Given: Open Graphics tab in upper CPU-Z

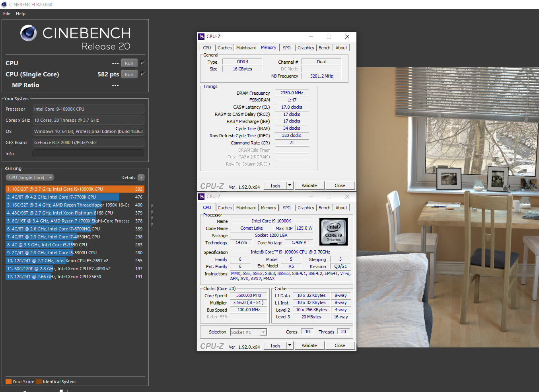Looking at the screenshot, I should coord(306,48).
